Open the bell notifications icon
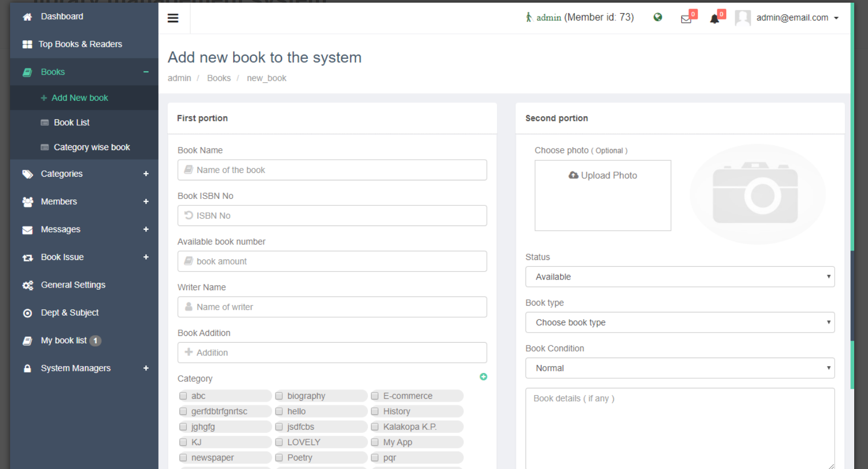 pyautogui.click(x=715, y=19)
